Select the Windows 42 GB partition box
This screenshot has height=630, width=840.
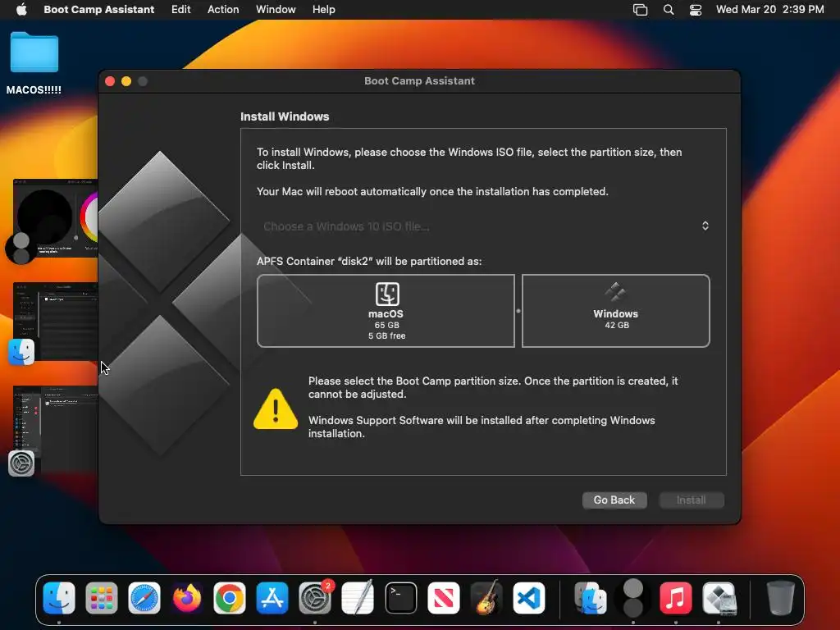tap(615, 311)
